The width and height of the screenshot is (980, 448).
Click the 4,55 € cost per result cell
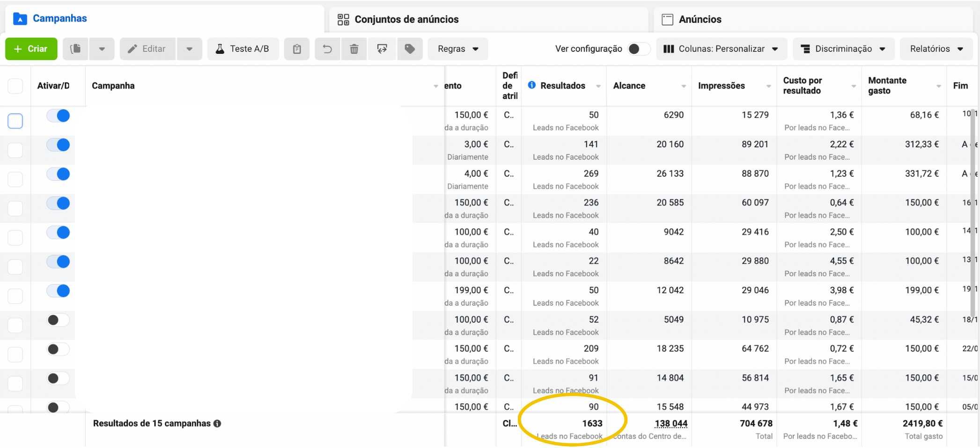(842, 261)
